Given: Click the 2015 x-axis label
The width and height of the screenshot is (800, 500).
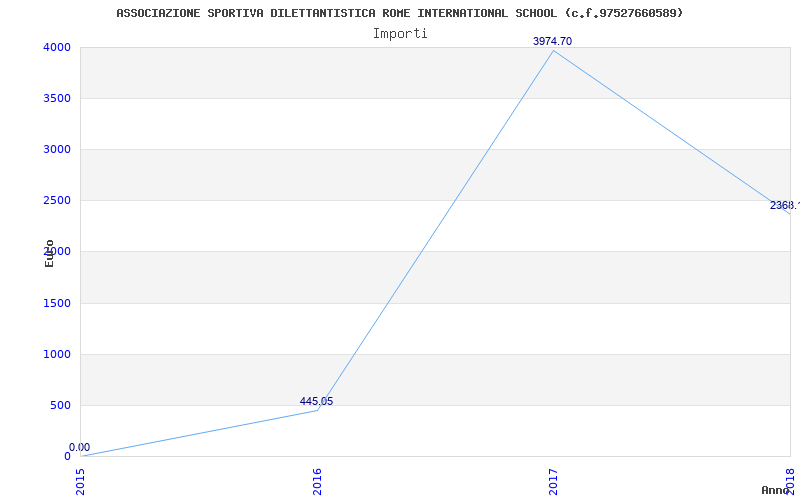Looking at the screenshot, I should tap(81, 482).
